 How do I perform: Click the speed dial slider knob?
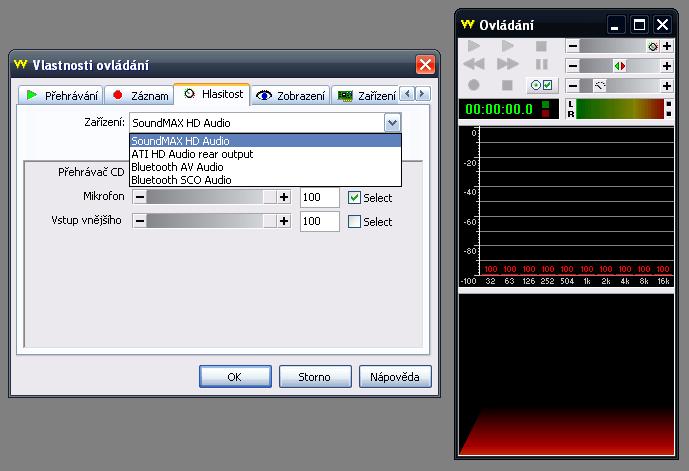(x=599, y=86)
